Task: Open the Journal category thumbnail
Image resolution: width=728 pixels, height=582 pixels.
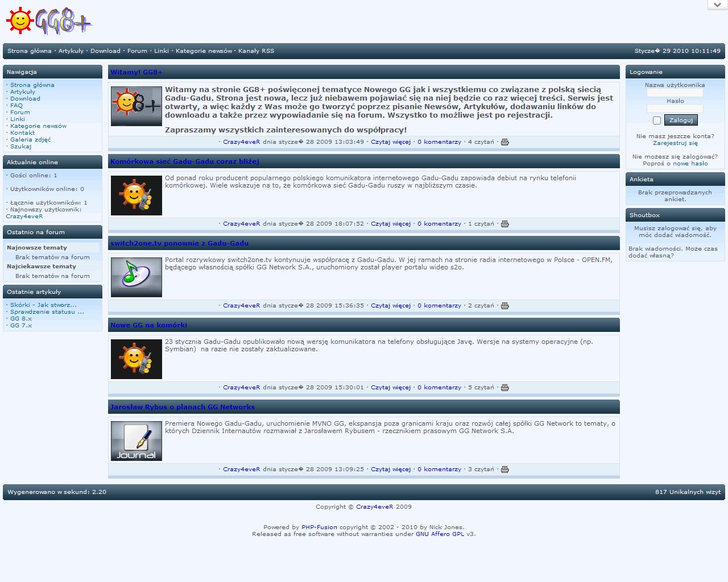Action: point(136,441)
